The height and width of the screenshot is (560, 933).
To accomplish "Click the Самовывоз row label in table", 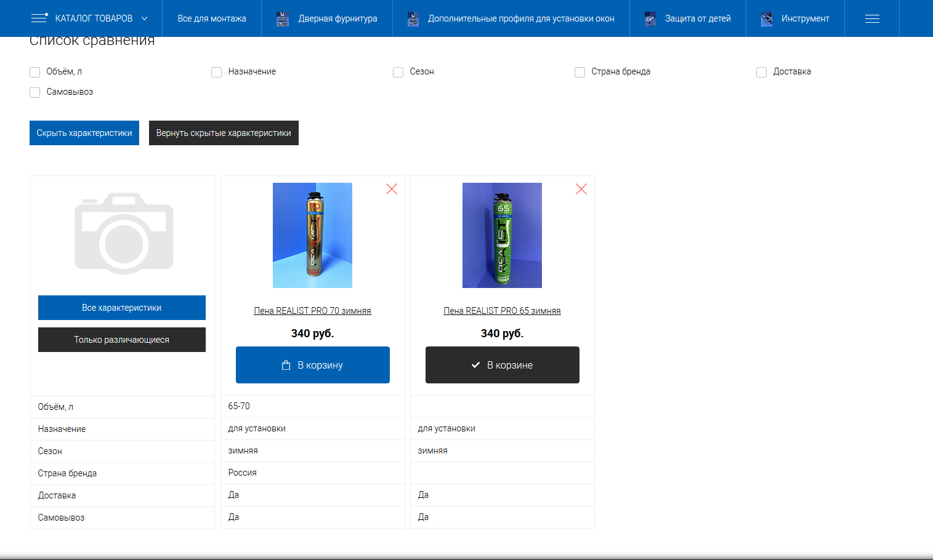I will (61, 518).
